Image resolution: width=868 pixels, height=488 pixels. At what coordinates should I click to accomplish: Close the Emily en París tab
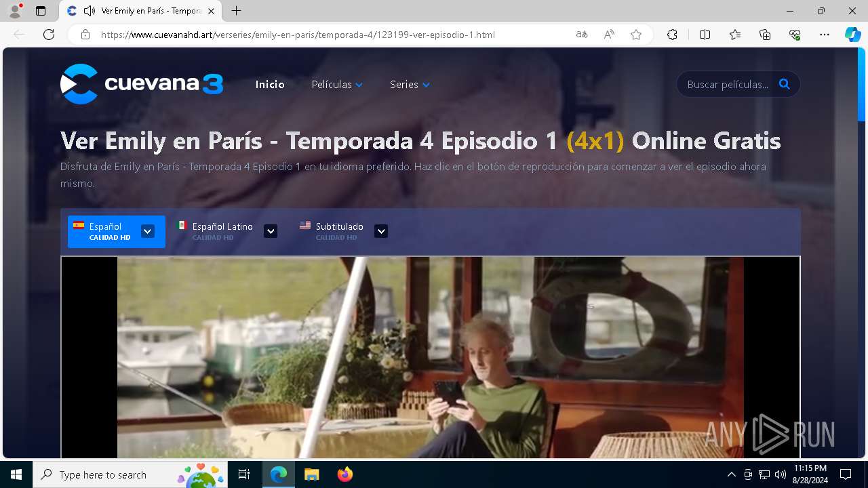[x=211, y=11]
